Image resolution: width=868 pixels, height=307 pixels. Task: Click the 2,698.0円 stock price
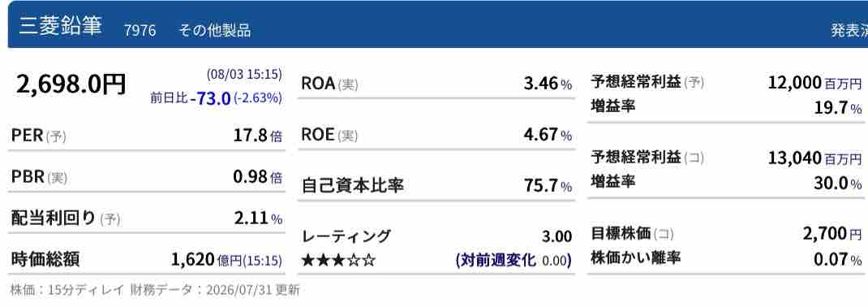pos(71,84)
